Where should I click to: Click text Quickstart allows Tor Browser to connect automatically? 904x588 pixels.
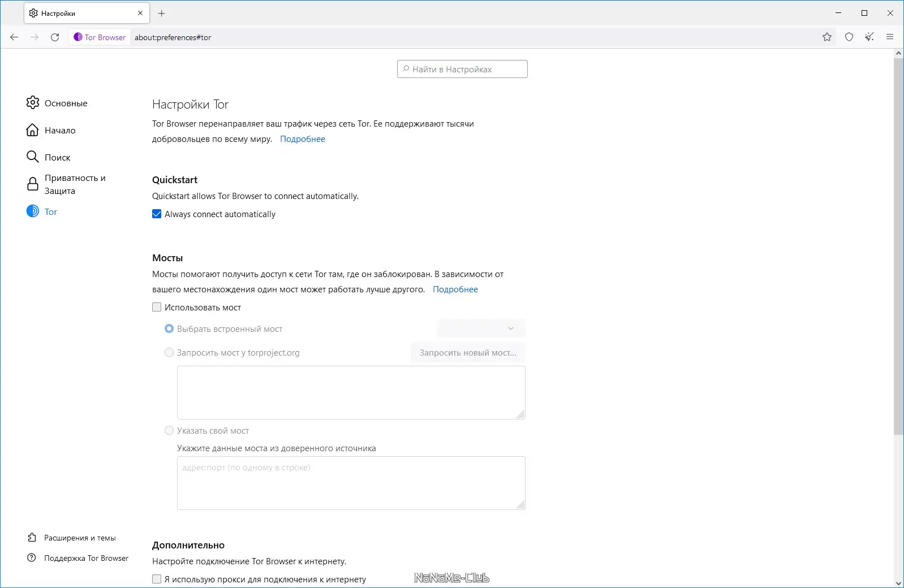click(x=255, y=196)
